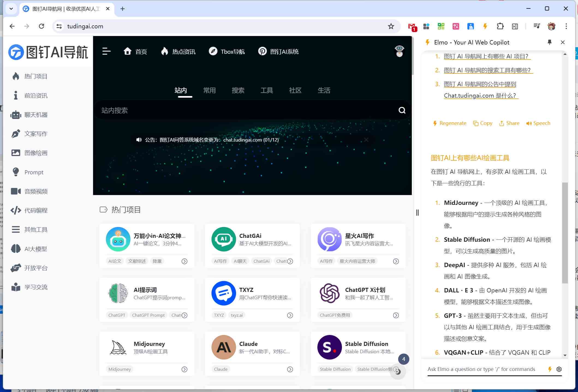578x392 pixels.
Task: Open the 图钉 AI 导航网上有哪些 AI 项目 link
Action: pyautogui.click(x=487, y=56)
